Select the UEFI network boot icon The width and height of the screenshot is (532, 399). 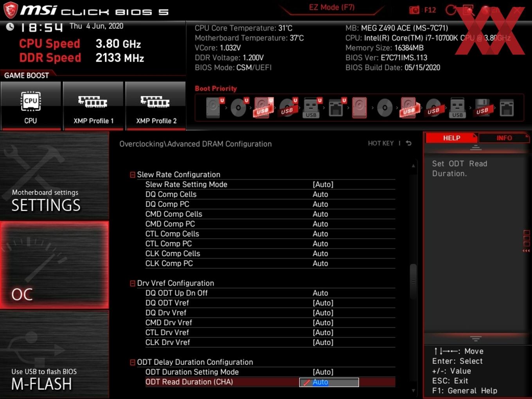point(336,108)
